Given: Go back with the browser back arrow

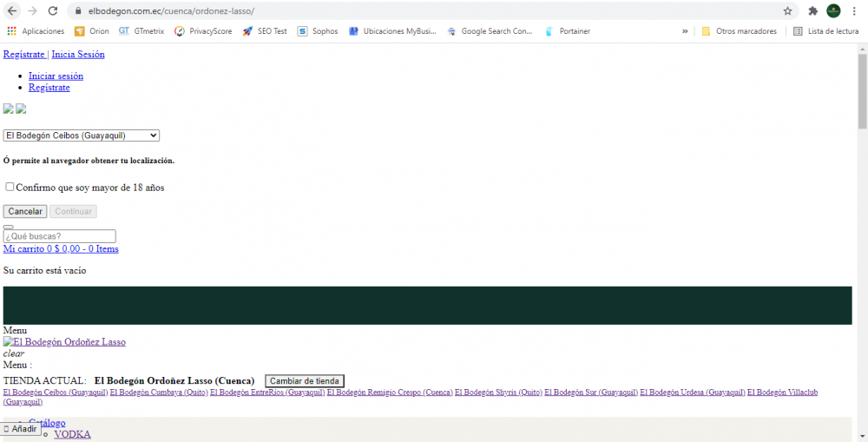Looking at the screenshot, I should coord(12,11).
